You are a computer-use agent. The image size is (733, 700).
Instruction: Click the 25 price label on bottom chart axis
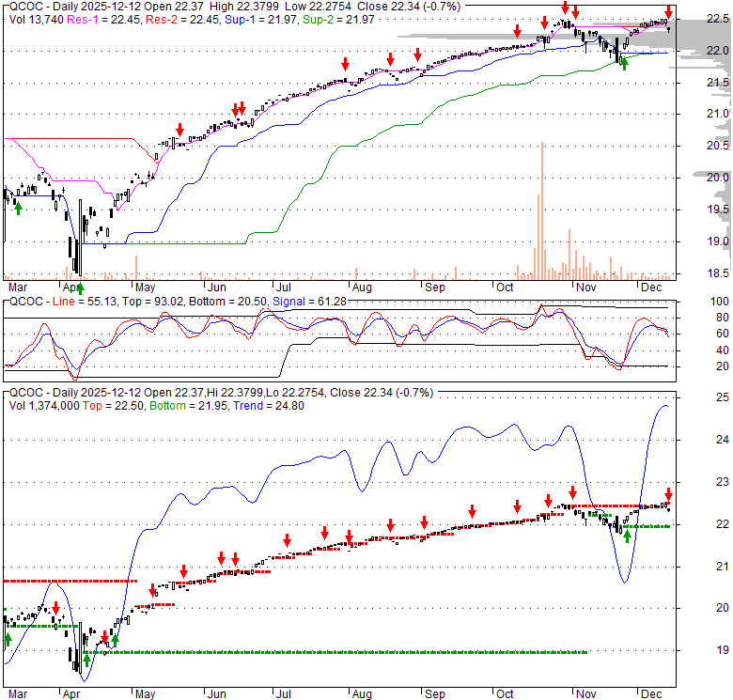(x=723, y=397)
